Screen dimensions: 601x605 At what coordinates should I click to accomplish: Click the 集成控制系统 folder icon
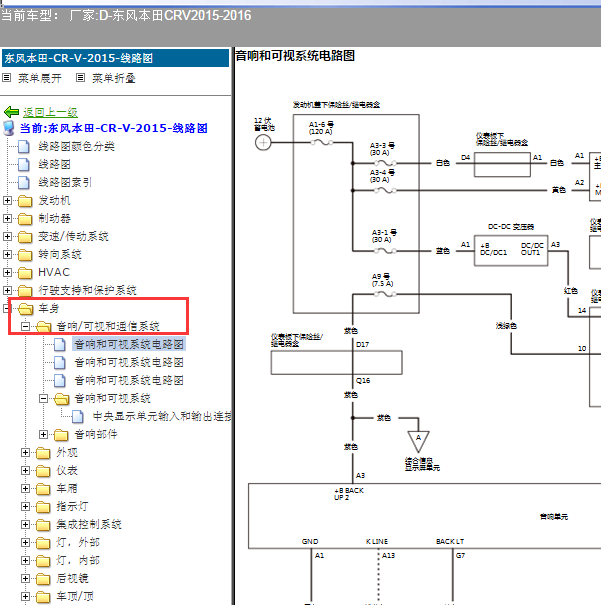pos(42,524)
